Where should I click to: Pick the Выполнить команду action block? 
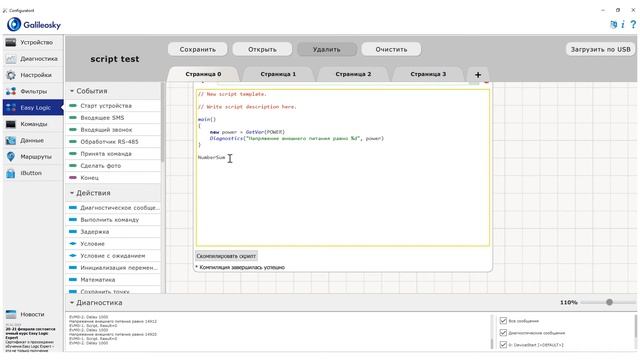113,220
